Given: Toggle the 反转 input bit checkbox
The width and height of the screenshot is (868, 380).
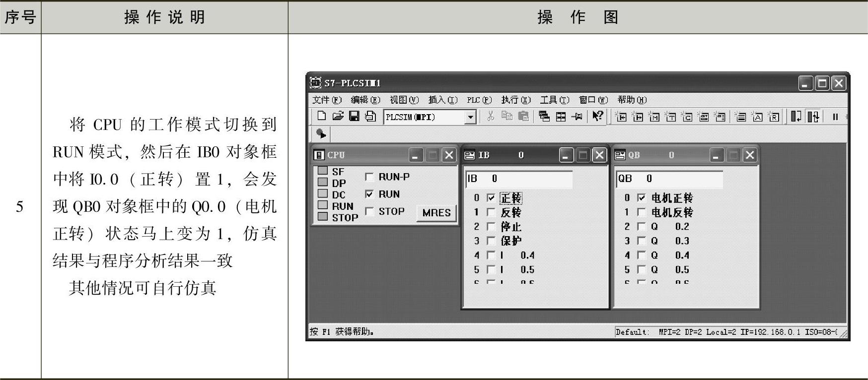Looking at the screenshot, I should coord(491,212).
